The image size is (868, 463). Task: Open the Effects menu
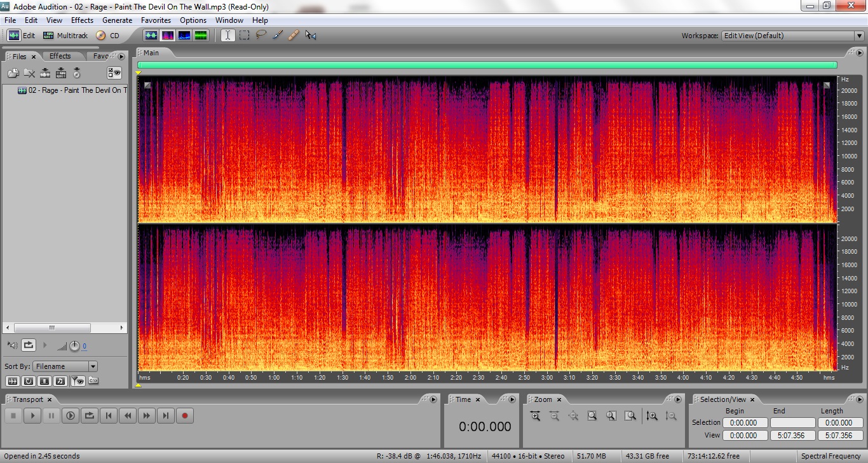click(82, 20)
